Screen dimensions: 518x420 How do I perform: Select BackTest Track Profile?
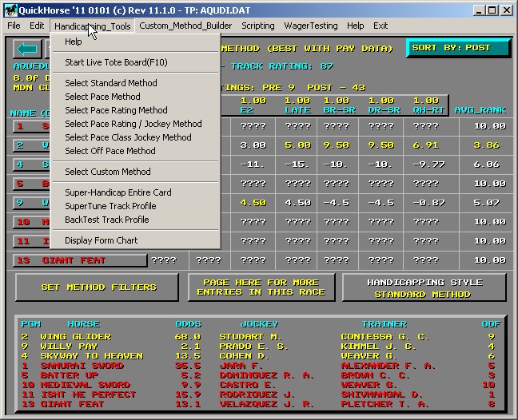(x=106, y=220)
